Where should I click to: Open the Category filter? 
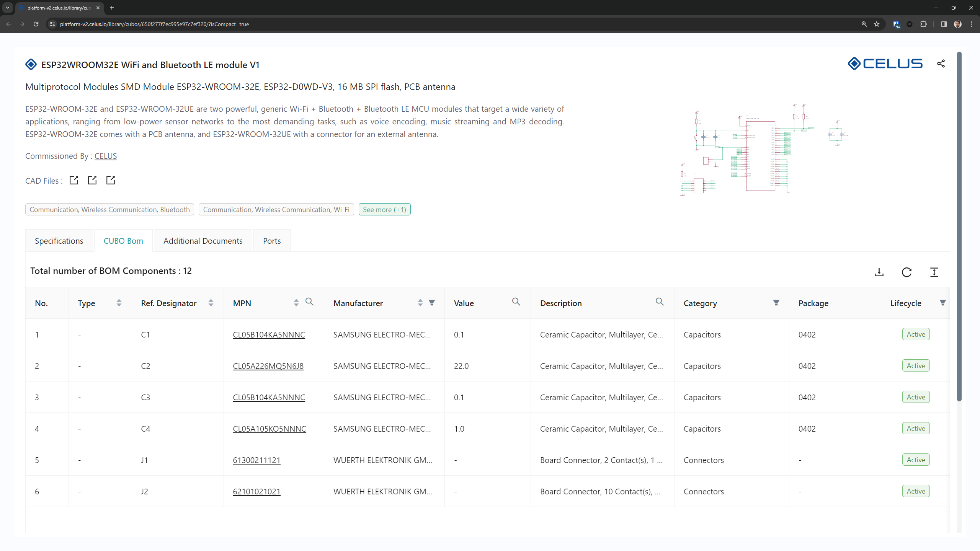776,303
